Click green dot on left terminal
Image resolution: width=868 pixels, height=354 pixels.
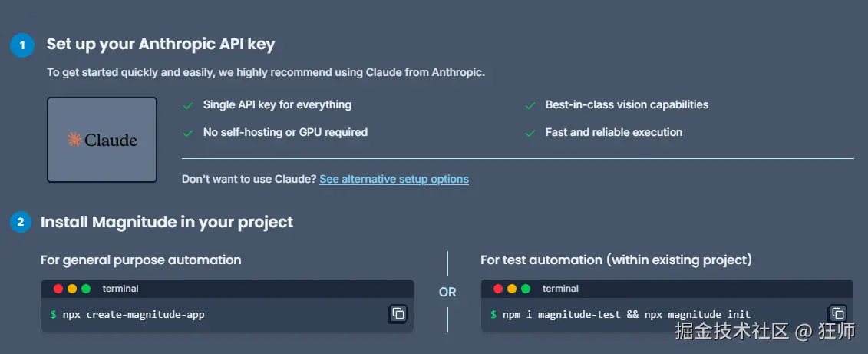(86, 289)
